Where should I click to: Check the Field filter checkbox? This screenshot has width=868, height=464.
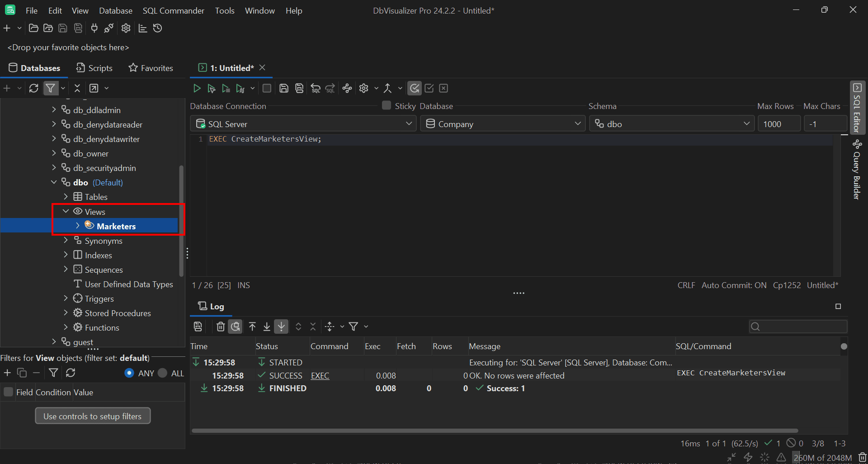[x=8, y=392]
